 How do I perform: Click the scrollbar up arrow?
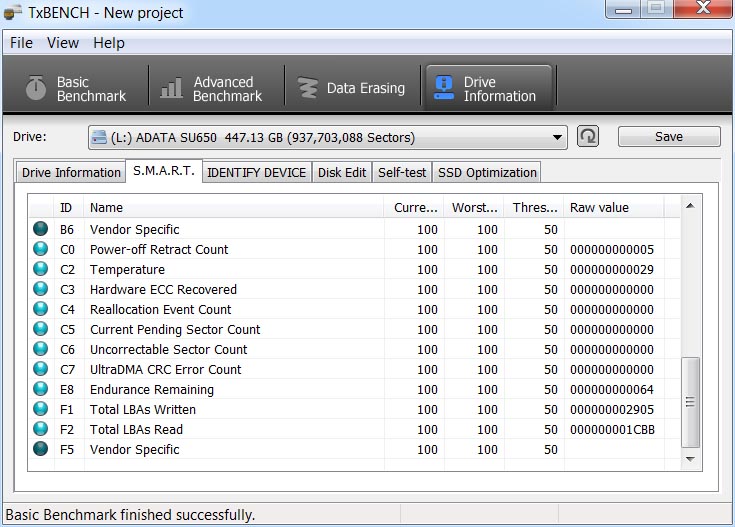pyautogui.click(x=690, y=206)
